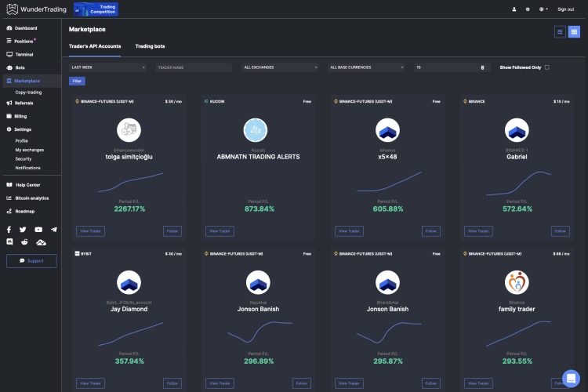Open the Facebook social icon
The height and width of the screenshot is (392, 588).
pyautogui.click(x=9, y=230)
